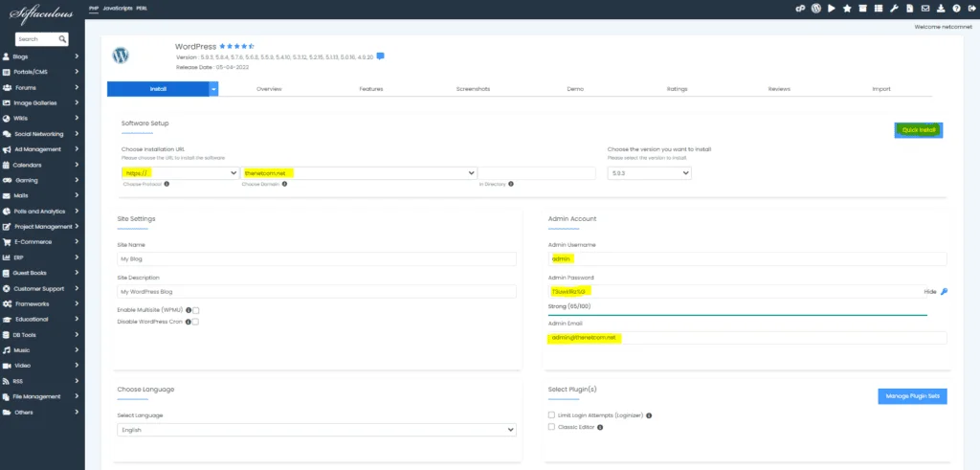
Task: Open the list view icon in top bar
Action: [879, 9]
